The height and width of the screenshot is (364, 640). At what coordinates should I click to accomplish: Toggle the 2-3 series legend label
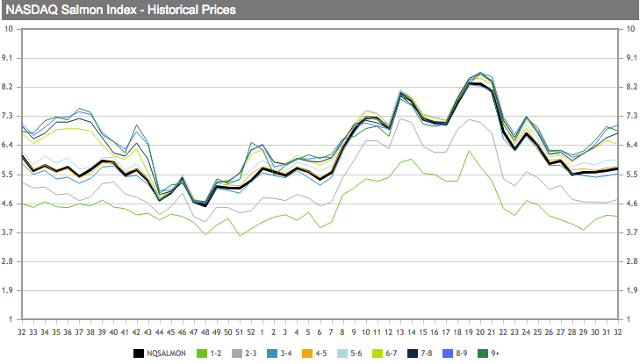250,353
